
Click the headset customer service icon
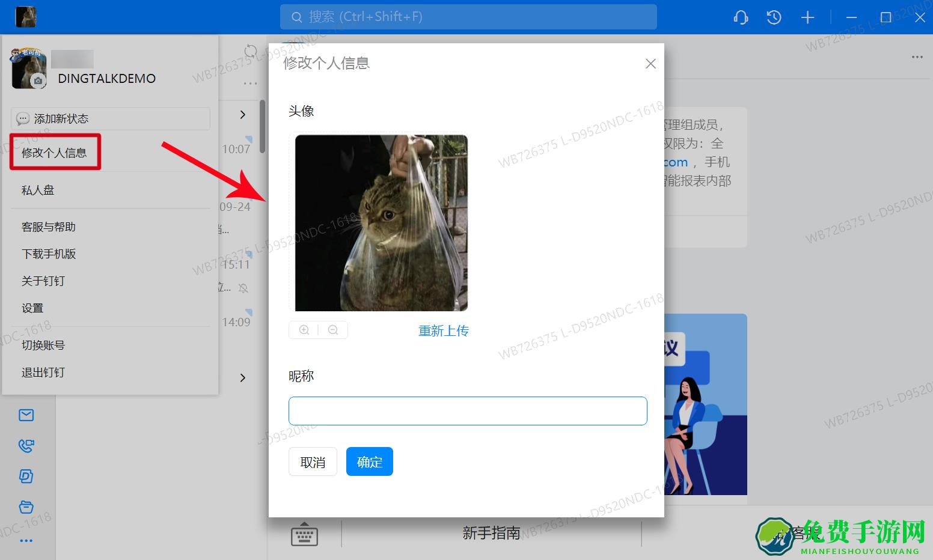(741, 17)
